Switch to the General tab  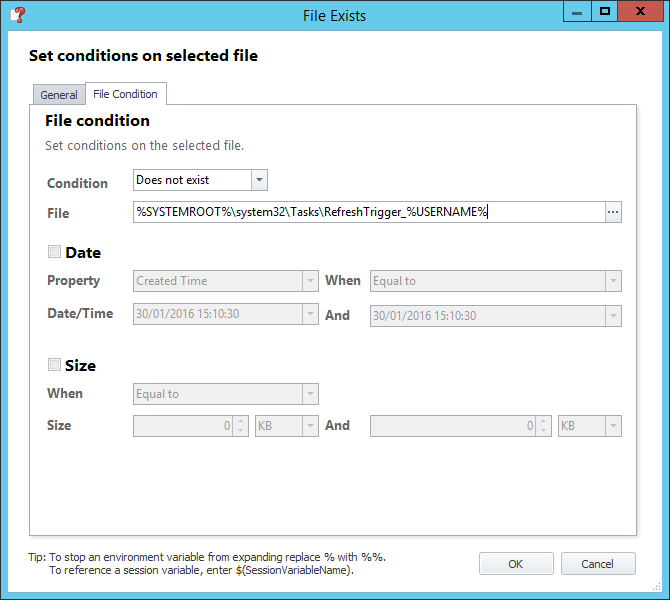point(59,95)
